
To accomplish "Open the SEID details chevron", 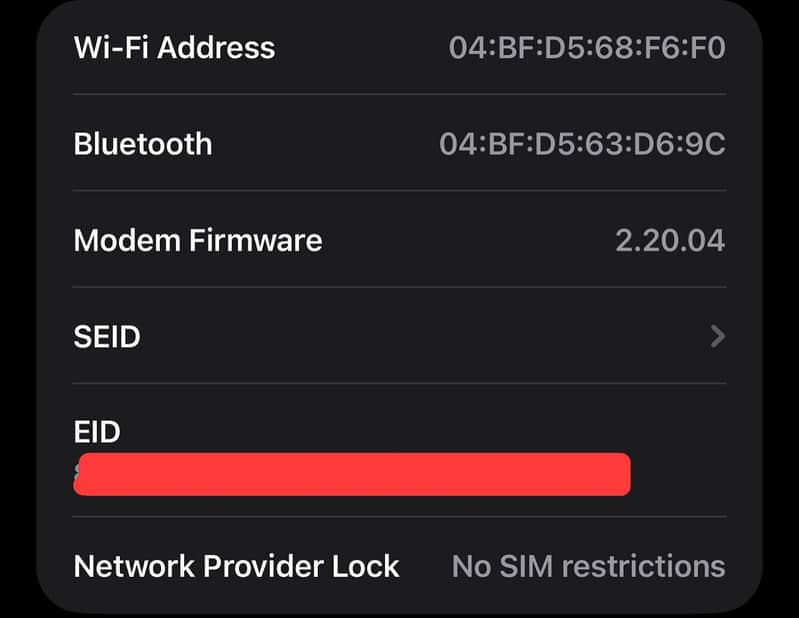I will point(717,337).
